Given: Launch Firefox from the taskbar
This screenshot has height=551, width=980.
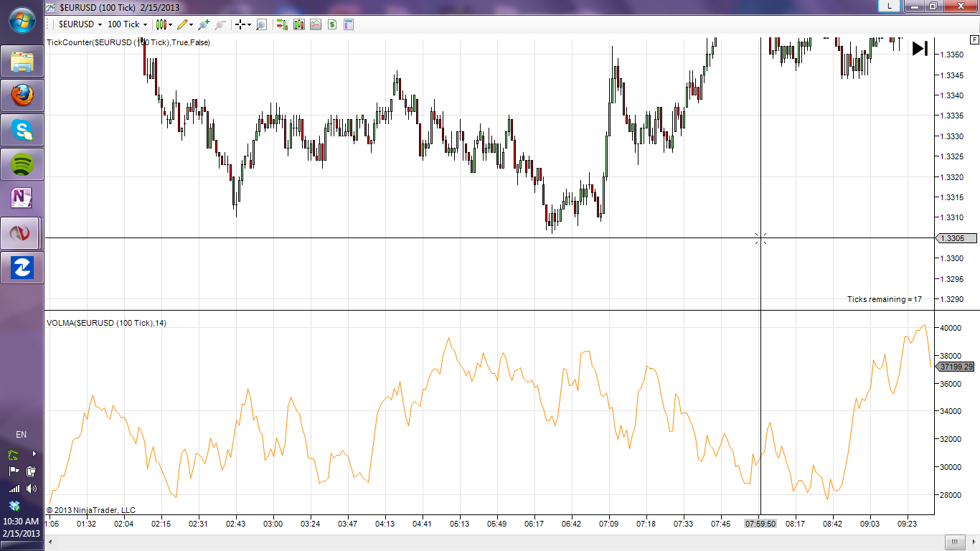Looking at the screenshot, I should (x=22, y=95).
